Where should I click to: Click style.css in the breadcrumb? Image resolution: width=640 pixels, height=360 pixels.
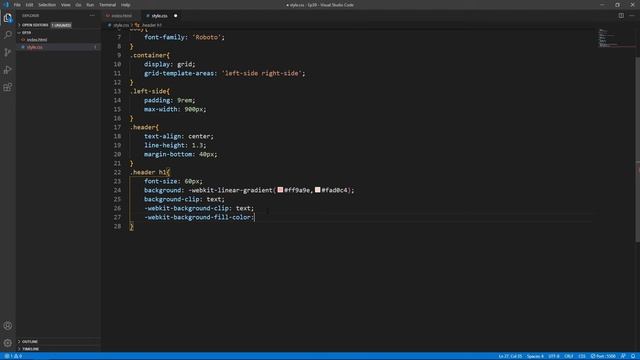pos(120,25)
